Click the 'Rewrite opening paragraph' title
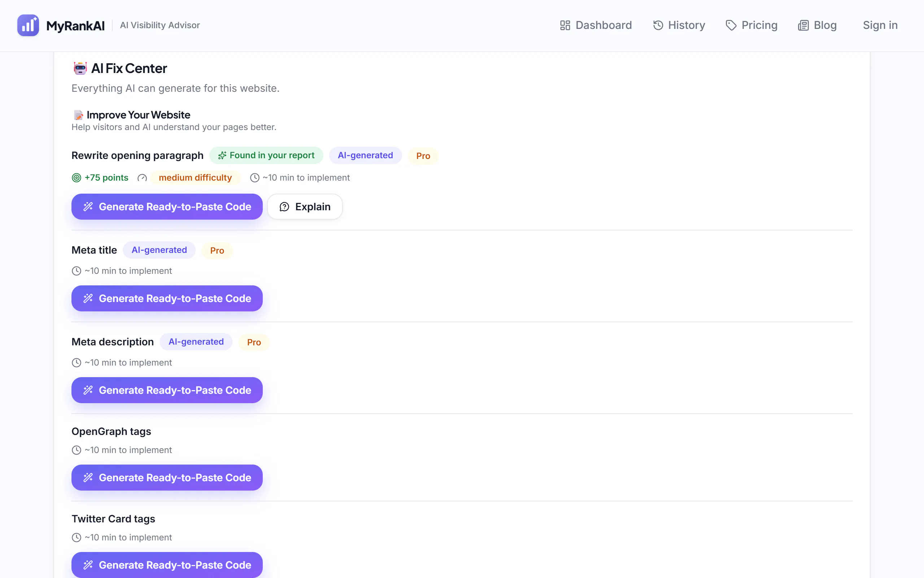This screenshot has height=578, width=924. 138,156
